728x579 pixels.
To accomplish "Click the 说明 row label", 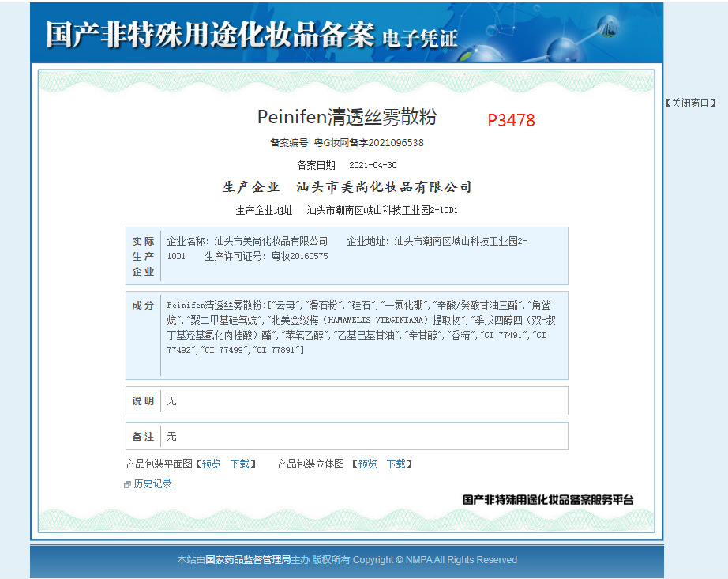I will (x=143, y=401).
